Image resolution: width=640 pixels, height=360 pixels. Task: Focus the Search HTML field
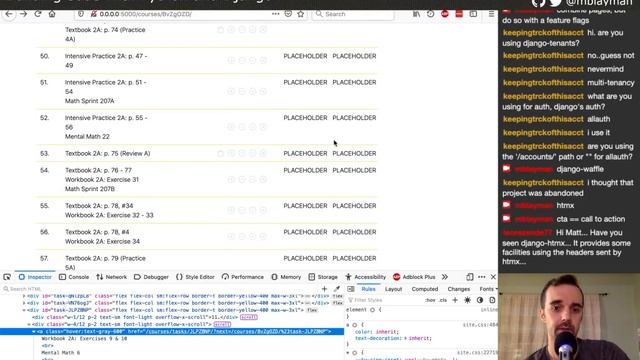pyautogui.click(x=159, y=289)
